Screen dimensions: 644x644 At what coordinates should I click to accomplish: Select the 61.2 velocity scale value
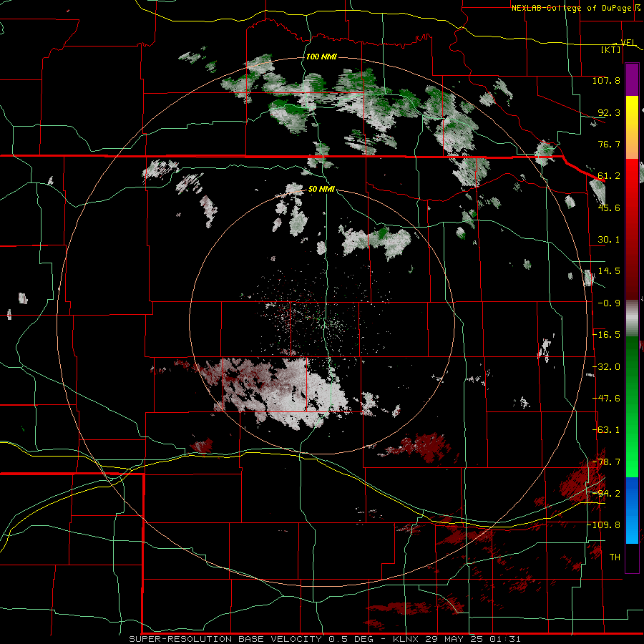click(x=609, y=176)
